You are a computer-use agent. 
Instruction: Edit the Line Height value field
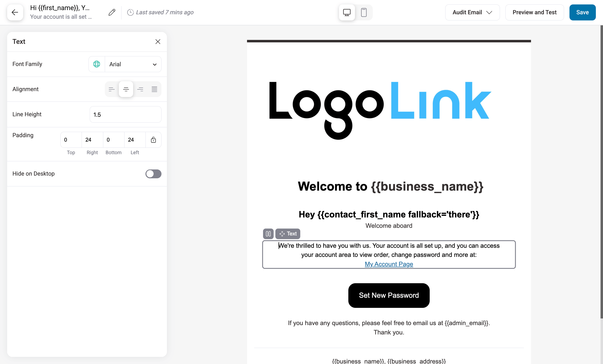pyautogui.click(x=125, y=114)
